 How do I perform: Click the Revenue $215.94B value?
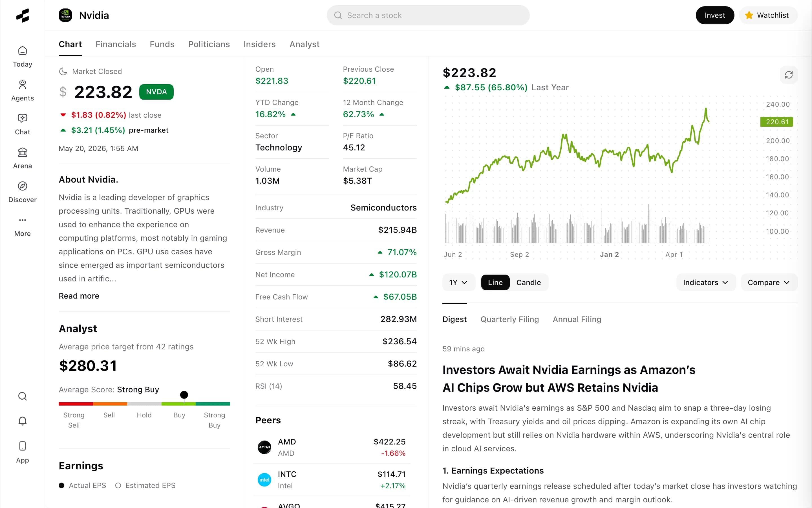[397, 230]
